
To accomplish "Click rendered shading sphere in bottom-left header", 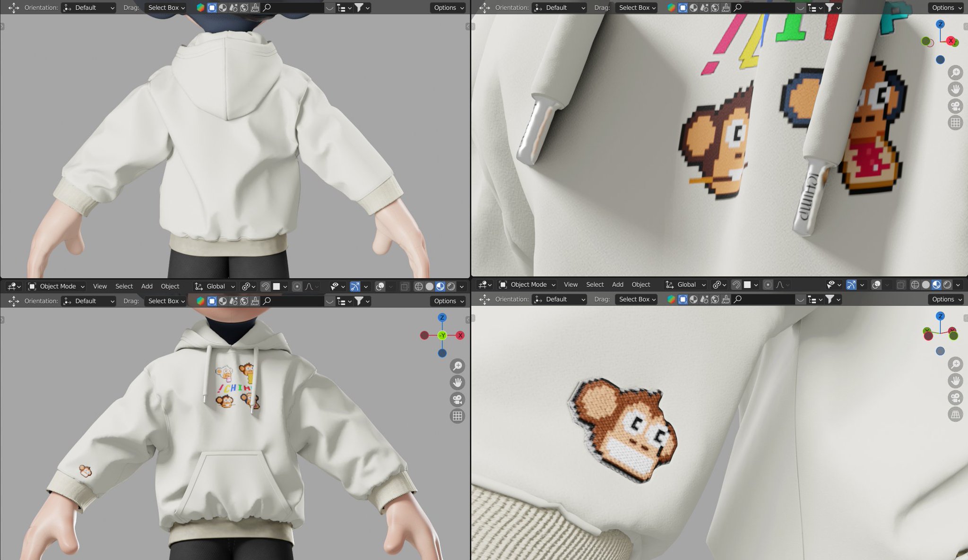I will tap(451, 286).
